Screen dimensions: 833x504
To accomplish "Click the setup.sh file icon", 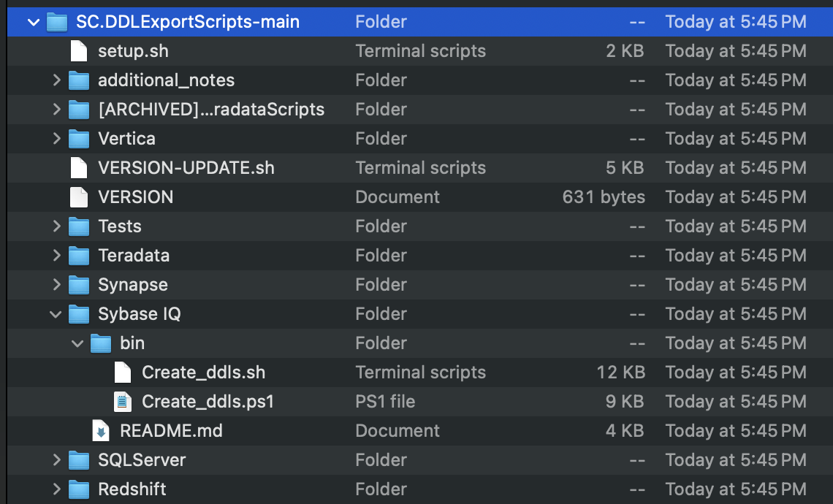I will click(78, 51).
